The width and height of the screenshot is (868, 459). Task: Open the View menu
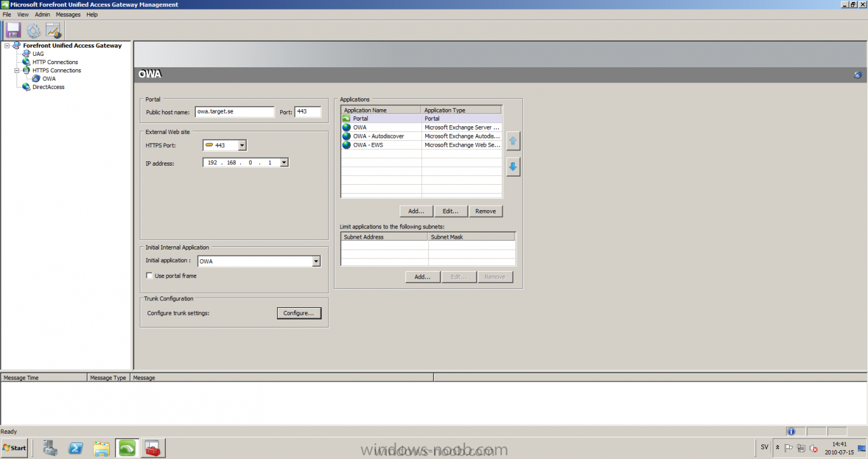click(23, 15)
